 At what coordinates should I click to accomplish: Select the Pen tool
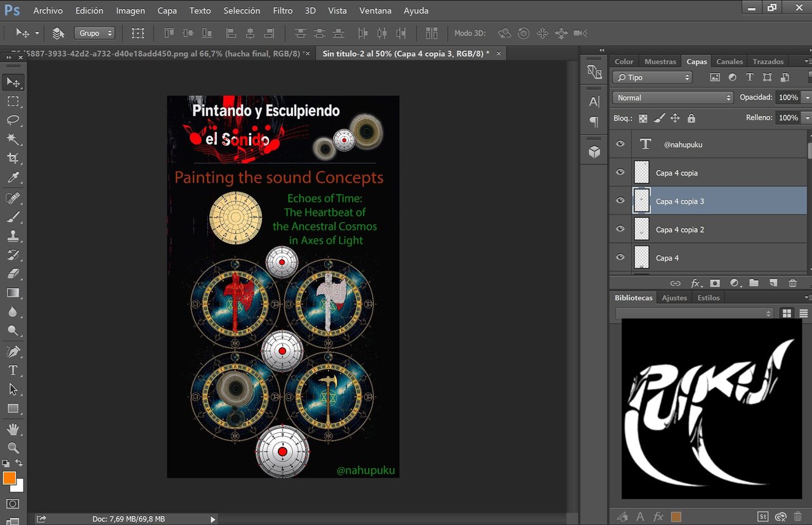(x=13, y=351)
